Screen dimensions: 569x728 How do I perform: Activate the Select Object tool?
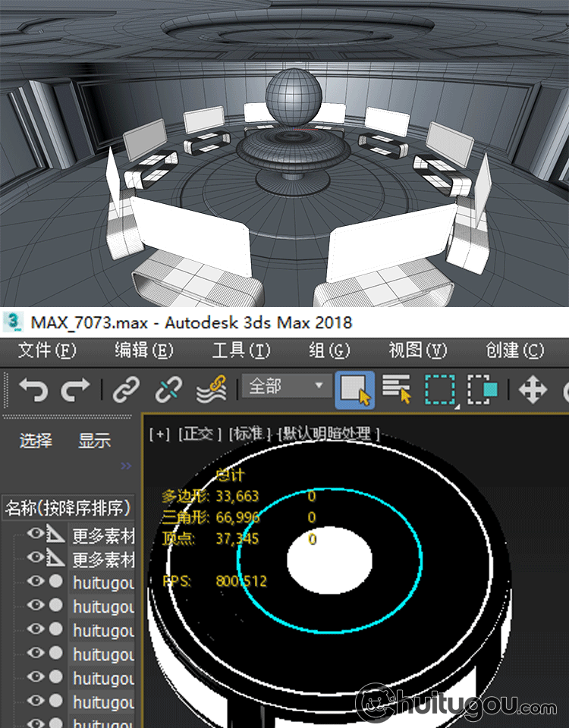(x=354, y=391)
